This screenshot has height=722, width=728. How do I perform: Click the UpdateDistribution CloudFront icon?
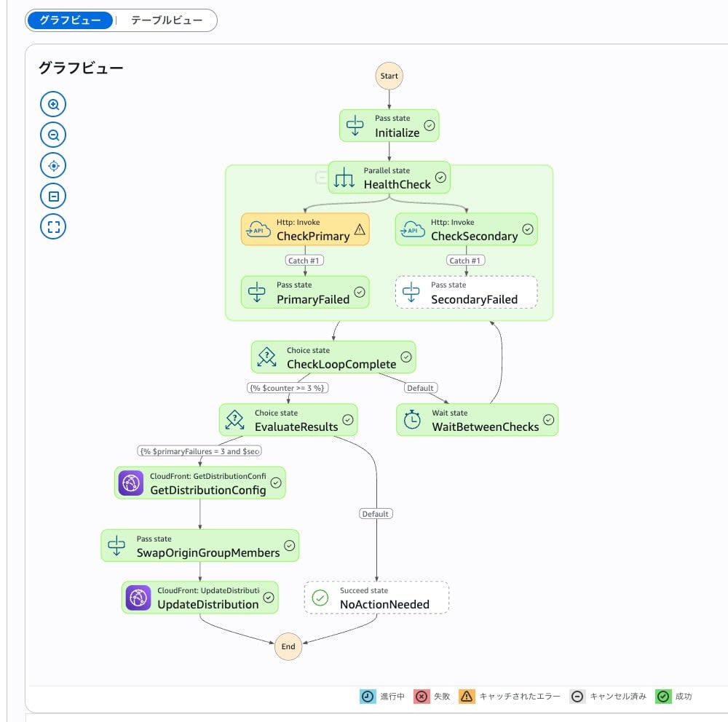(x=138, y=598)
